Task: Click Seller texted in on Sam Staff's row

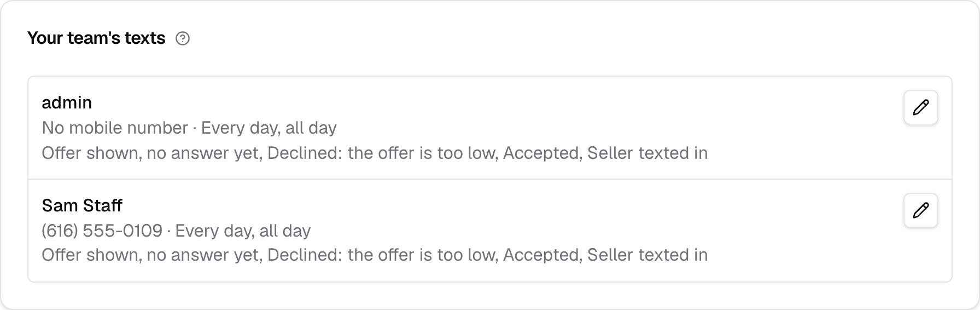Action: pyautogui.click(x=647, y=255)
